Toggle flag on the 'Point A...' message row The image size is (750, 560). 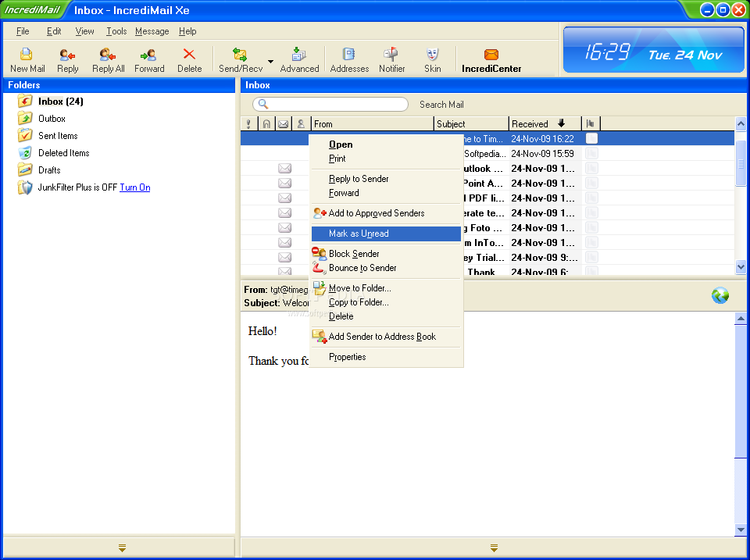point(591,184)
